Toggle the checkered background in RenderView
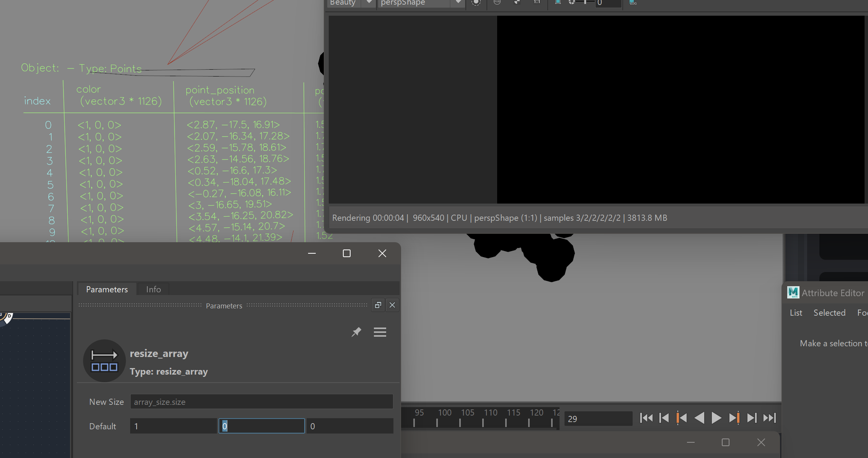Viewport: 868px width, 458px height. click(x=517, y=2)
